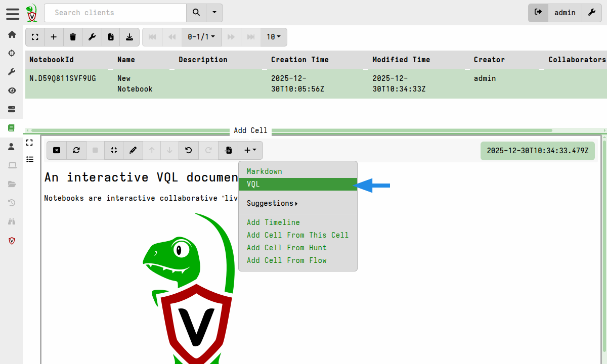
Task: Click the Hunt Manager crosshair sidebar icon
Action: (x=12, y=53)
